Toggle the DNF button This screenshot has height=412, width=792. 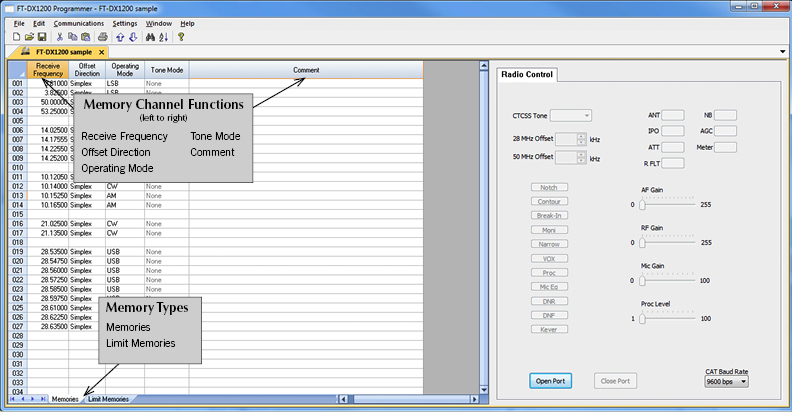click(x=549, y=315)
